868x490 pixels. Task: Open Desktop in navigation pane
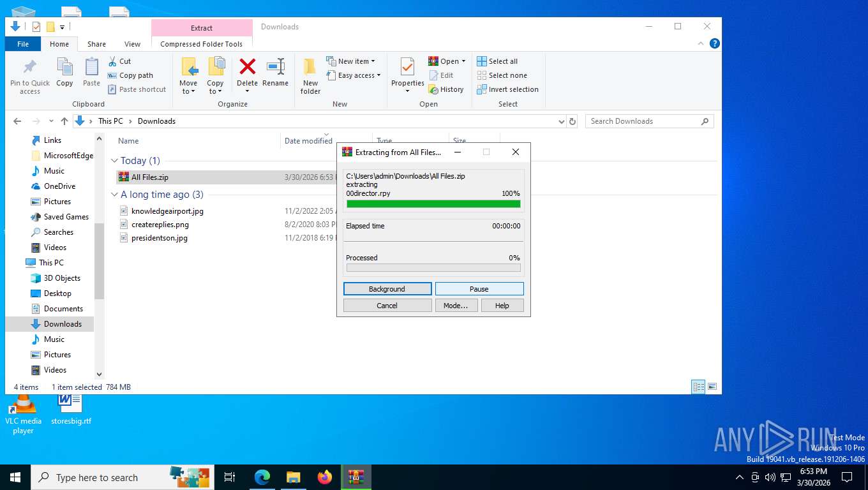pos(57,293)
